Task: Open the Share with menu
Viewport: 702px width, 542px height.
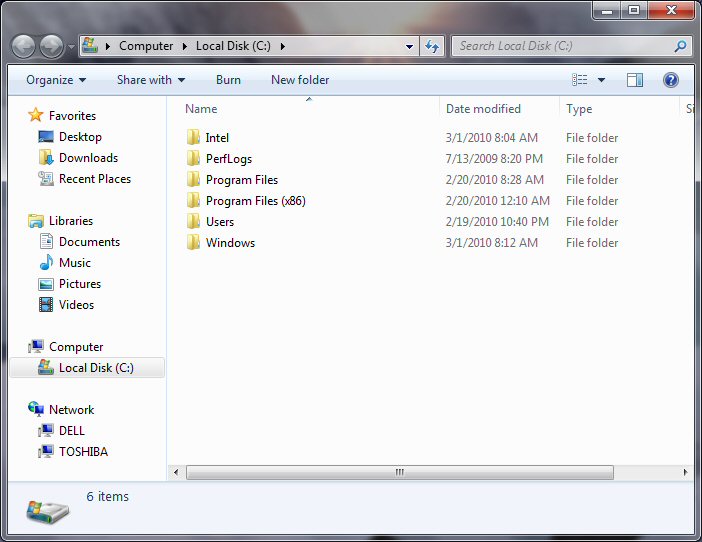Action: click(150, 80)
